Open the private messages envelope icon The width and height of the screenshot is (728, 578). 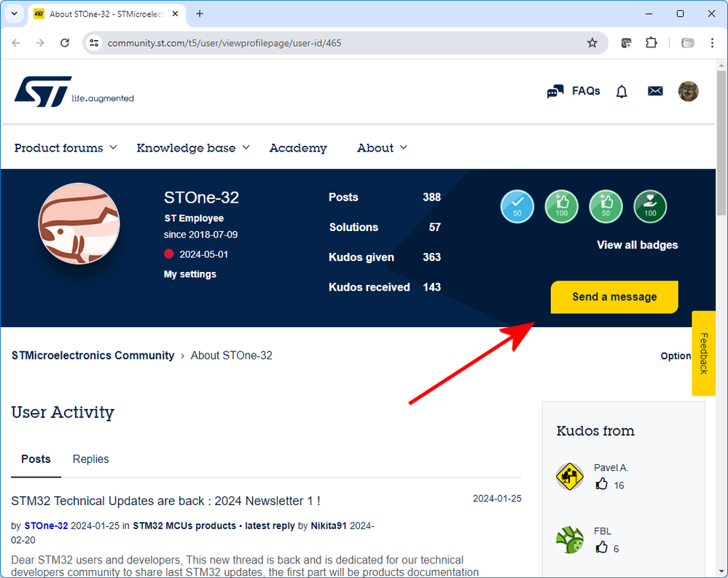655,91
